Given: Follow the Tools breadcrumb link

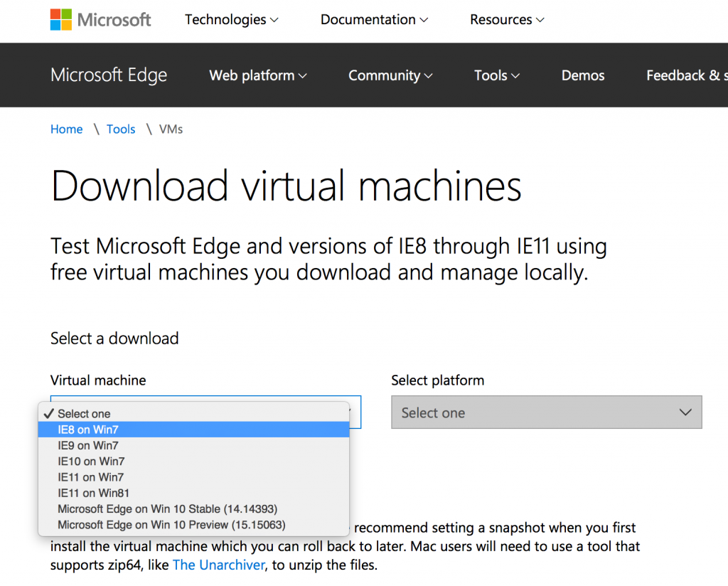Looking at the screenshot, I should pyautogui.click(x=121, y=129).
